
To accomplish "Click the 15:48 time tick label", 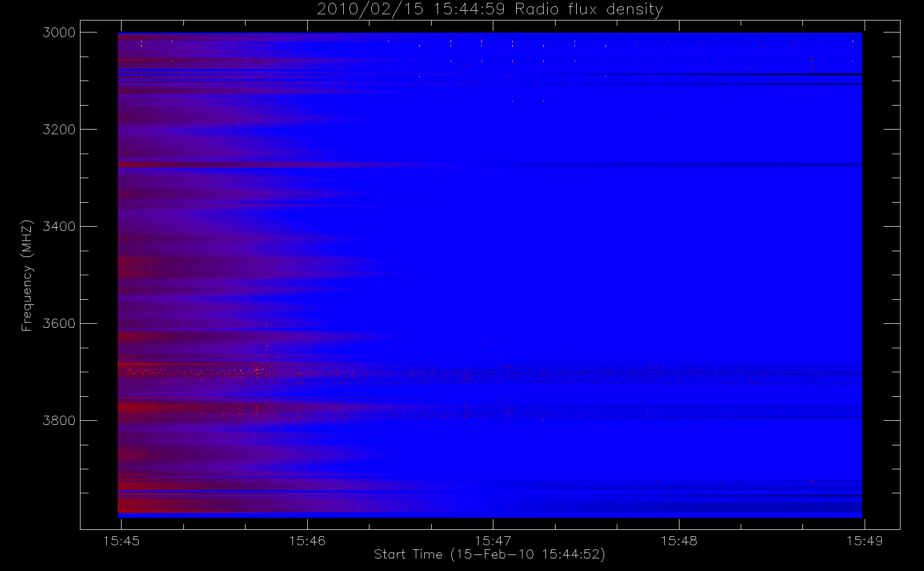I will point(679,541).
